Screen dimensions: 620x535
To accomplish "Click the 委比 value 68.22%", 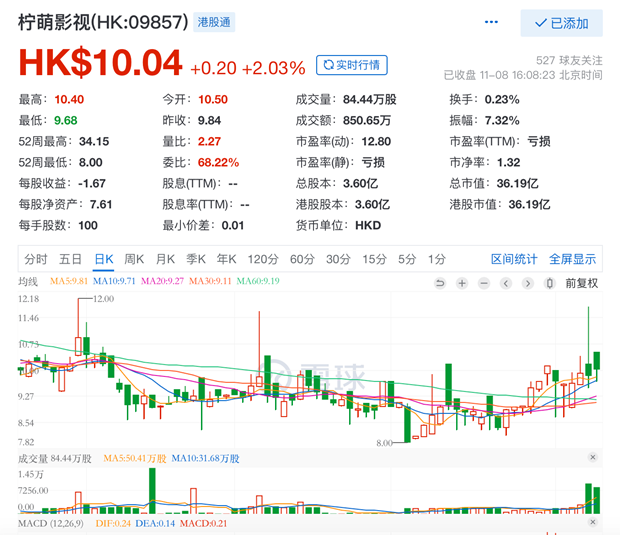I will point(218,163).
